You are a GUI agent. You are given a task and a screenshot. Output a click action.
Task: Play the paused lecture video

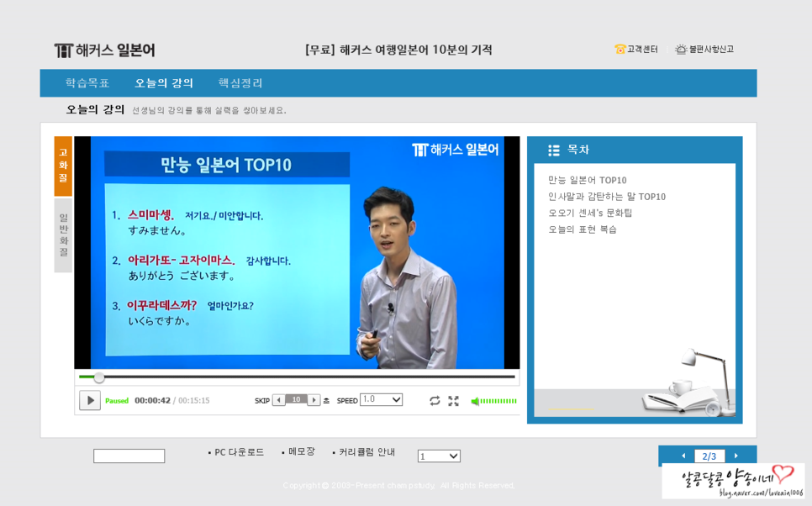tap(90, 400)
